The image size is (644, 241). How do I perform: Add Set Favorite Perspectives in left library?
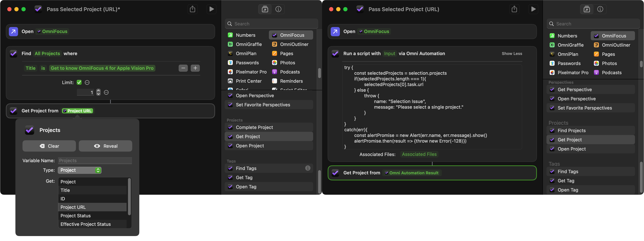point(269,105)
